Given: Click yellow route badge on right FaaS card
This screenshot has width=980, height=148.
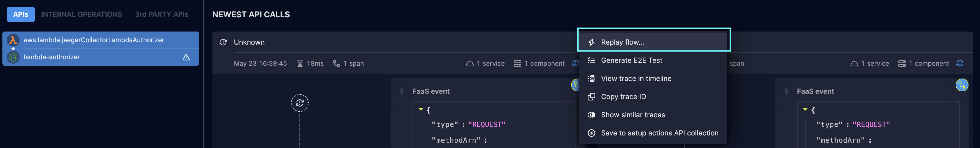Looking at the screenshot, I should click(x=962, y=85).
